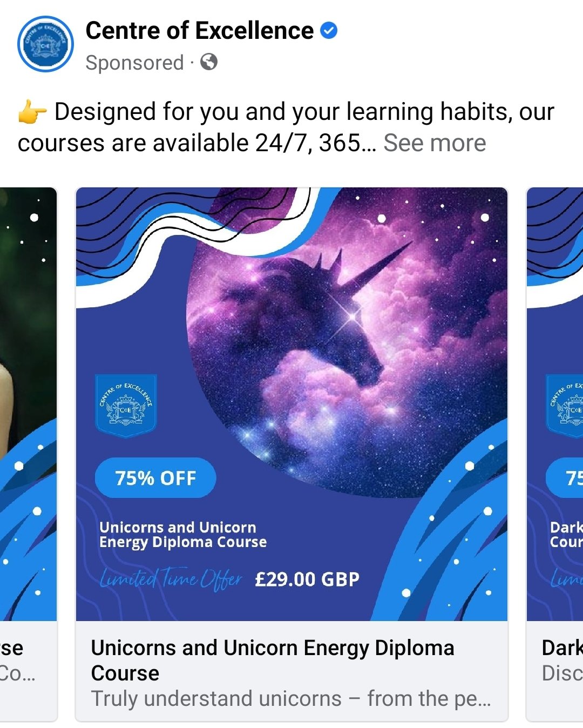Click the Sponsored label
This screenshot has width=583, height=728.
coord(134,63)
